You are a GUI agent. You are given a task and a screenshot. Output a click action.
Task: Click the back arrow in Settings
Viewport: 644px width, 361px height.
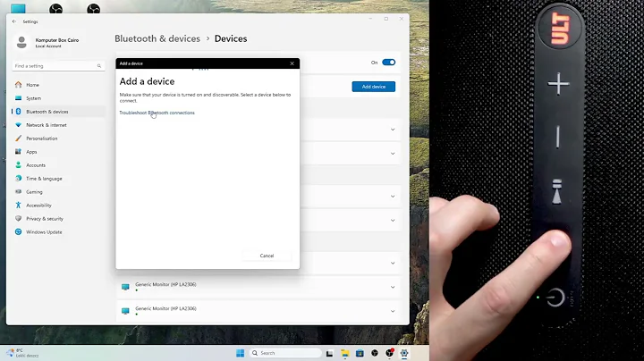click(x=14, y=21)
